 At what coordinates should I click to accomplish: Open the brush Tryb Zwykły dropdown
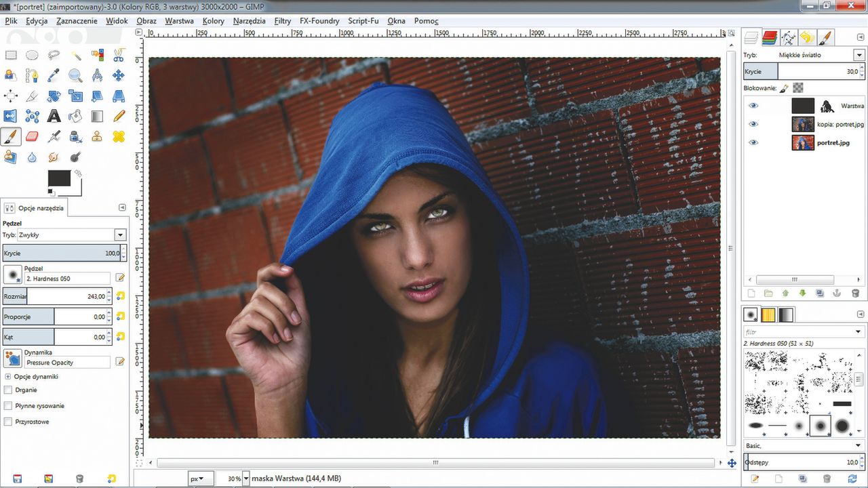click(x=120, y=235)
